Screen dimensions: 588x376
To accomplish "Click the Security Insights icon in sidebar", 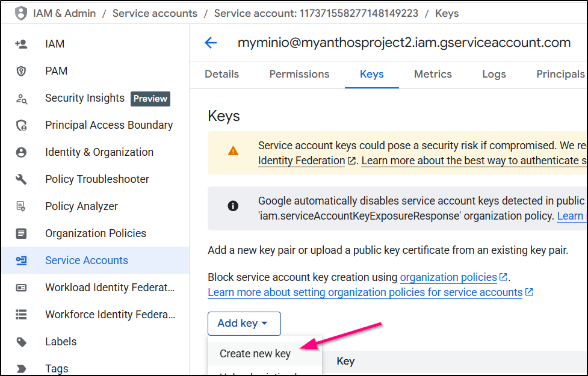I will [21, 99].
